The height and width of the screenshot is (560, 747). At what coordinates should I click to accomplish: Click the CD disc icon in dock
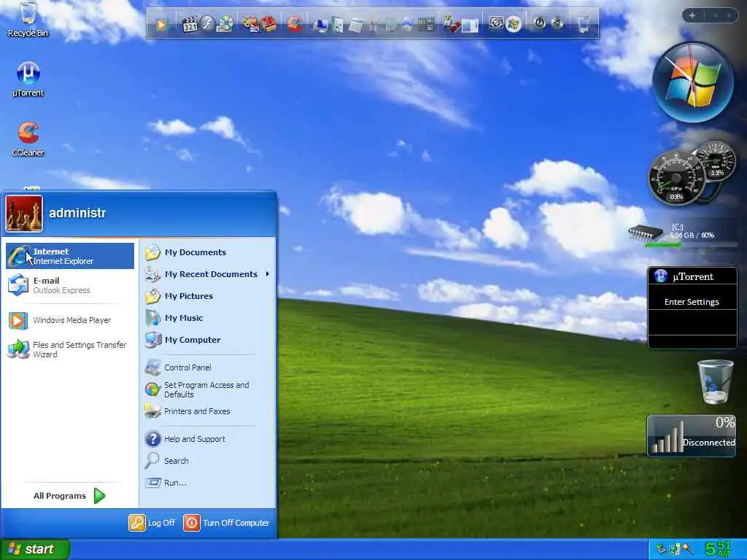225,24
